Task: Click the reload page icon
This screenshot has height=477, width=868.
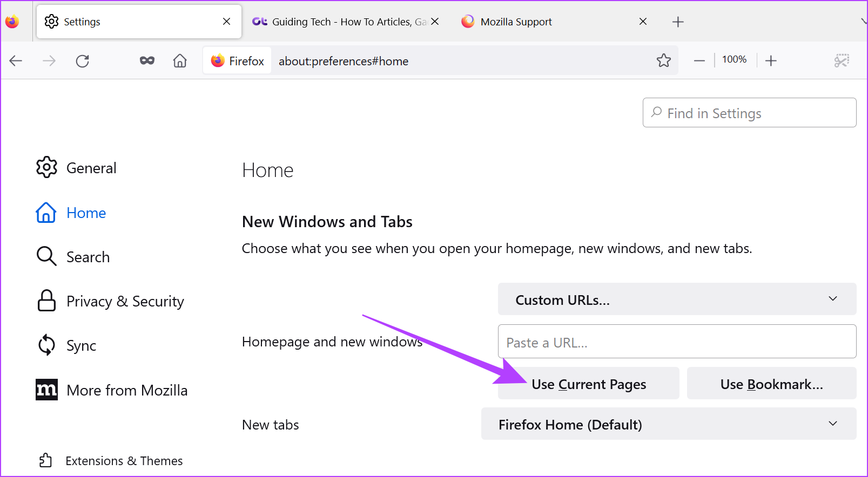Action: [83, 61]
